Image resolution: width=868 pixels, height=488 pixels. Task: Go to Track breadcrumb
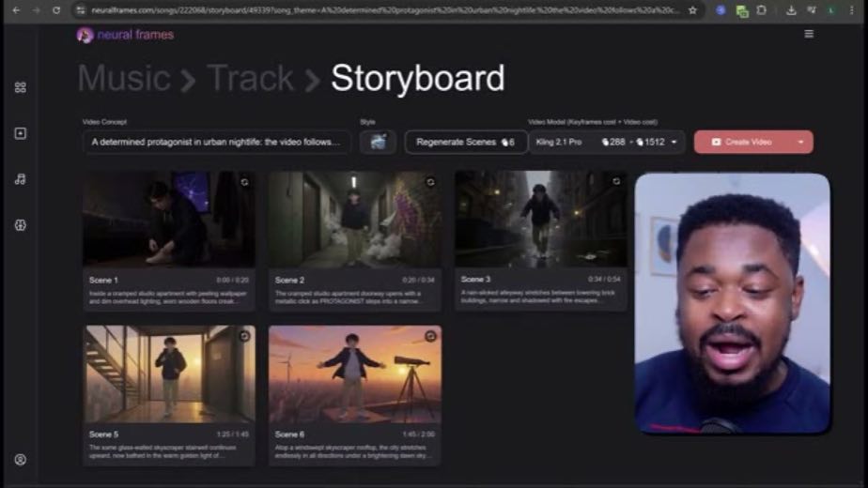250,78
